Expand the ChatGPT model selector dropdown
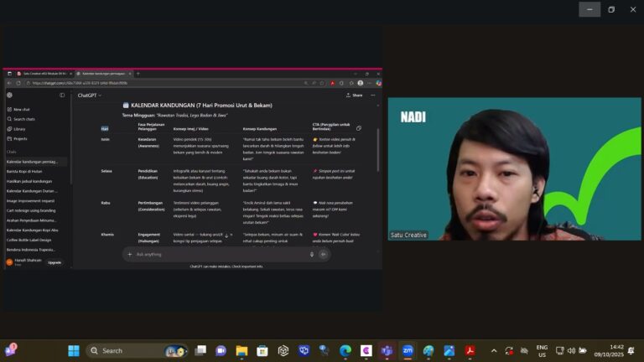 point(90,96)
